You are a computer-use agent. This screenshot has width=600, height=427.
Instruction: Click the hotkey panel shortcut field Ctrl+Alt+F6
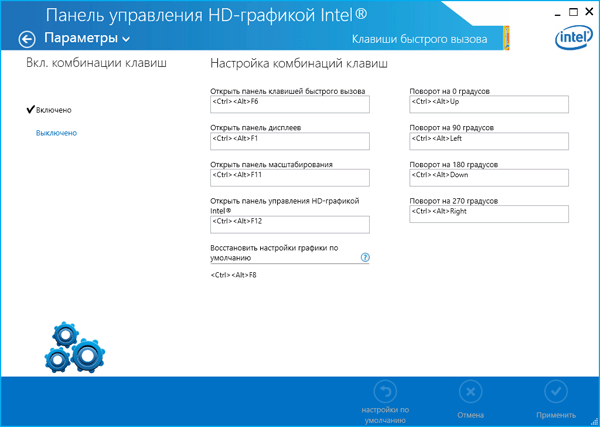[290, 104]
